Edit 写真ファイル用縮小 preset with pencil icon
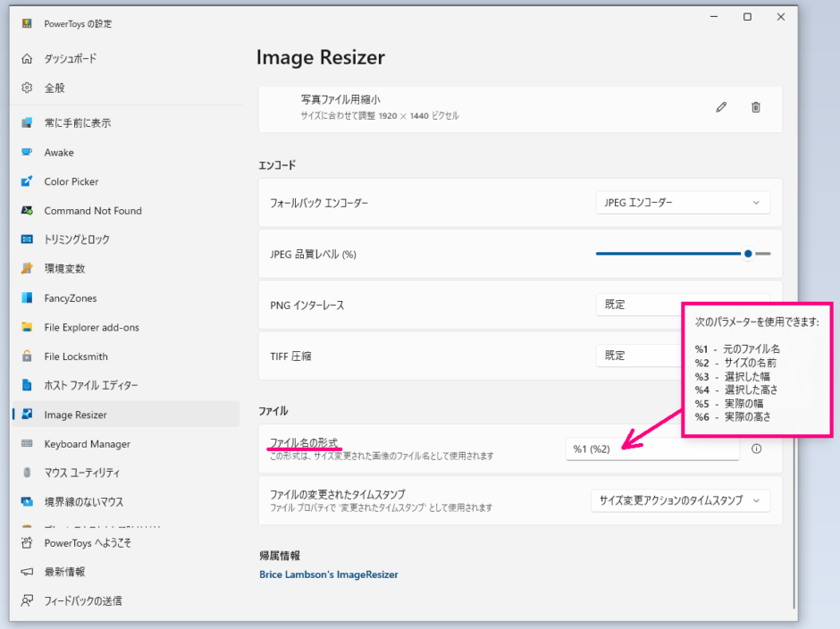Screen dimensions: 840x629 pyautogui.click(x=721, y=107)
